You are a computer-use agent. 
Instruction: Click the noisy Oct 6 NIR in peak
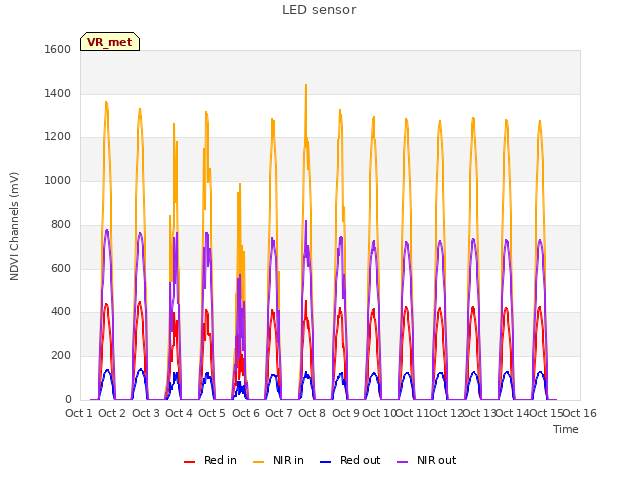[x=240, y=184]
